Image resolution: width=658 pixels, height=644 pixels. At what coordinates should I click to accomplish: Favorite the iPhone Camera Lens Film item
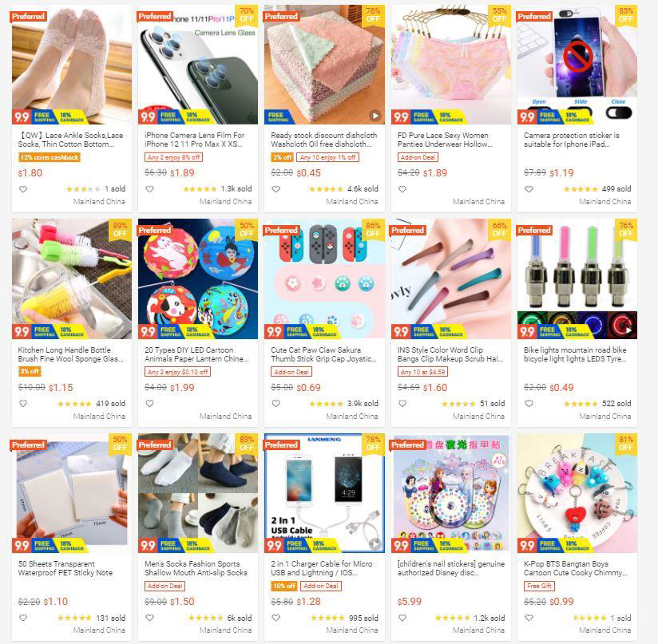point(150,189)
